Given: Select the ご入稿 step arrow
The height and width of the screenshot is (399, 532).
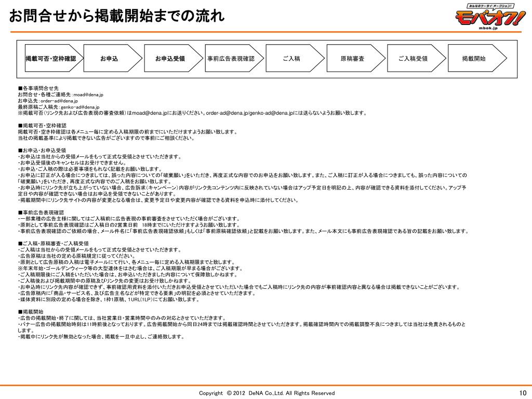Looking at the screenshot, I should [x=295, y=58].
